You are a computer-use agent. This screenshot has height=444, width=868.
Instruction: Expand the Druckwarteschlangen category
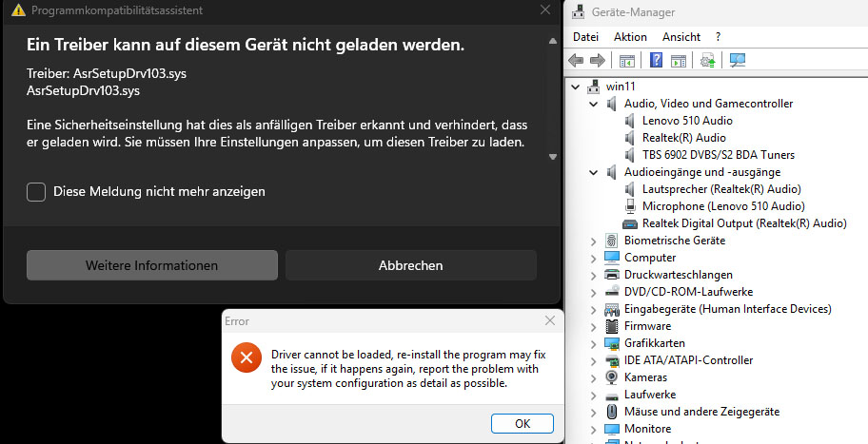(x=594, y=276)
